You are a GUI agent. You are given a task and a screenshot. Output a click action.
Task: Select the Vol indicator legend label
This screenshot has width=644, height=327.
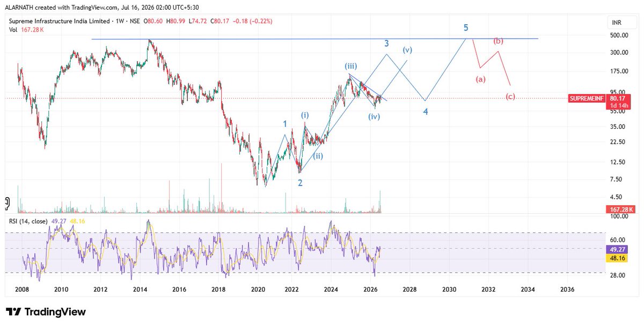(12, 30)
